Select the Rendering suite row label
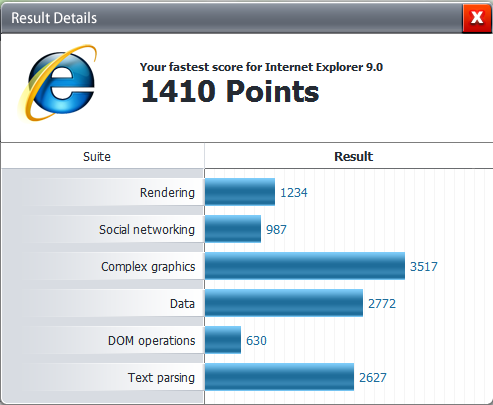Image resolution: width=493 pixels, height=405 pixels. pyautogui.click(x=167, y=193)
